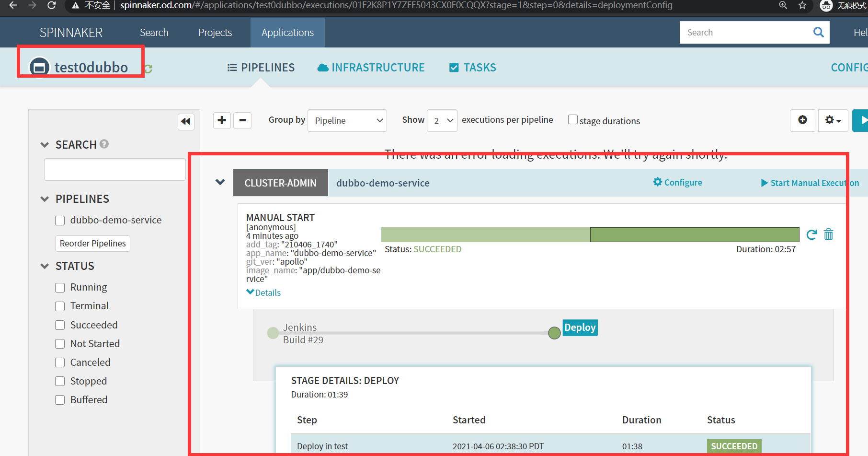
Task: Open the CONFIG tab
Action: pos(849,68)
